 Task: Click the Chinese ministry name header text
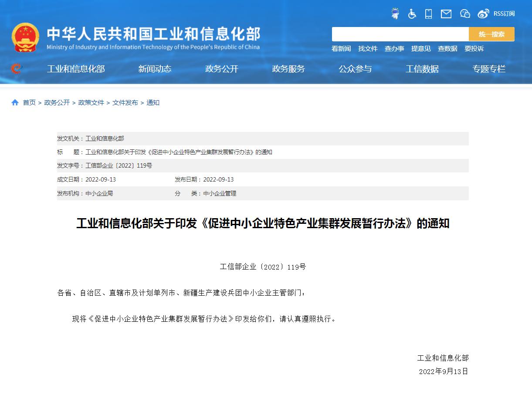(x=153, y=34)
